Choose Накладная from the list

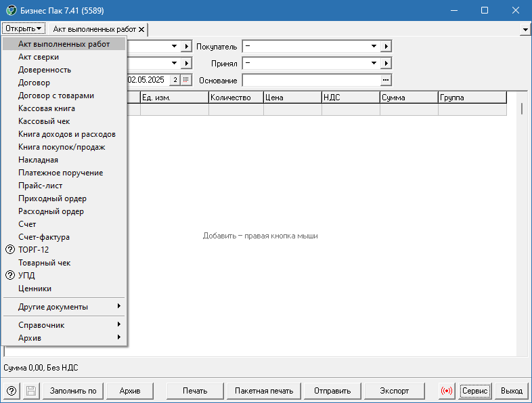pos(64,160)
